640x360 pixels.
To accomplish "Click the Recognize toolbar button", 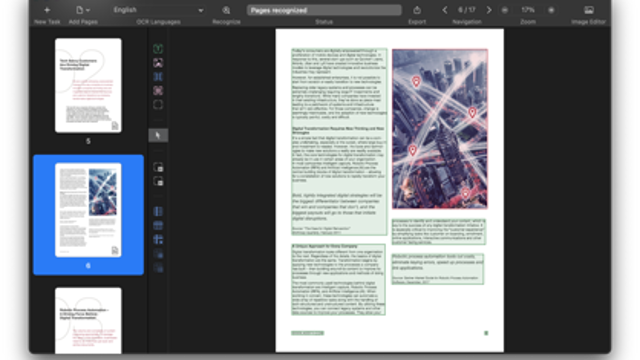I will coord(226,10).
